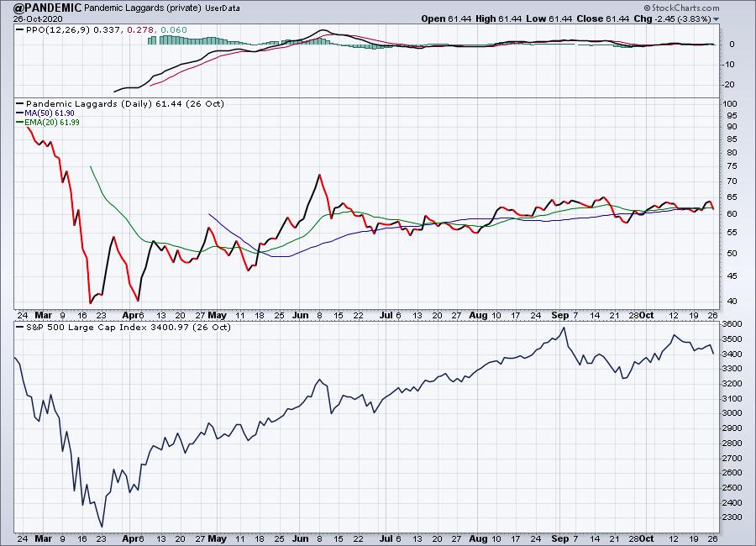Click the 26-Oct-2020 date label
This screenshot has height=546, width=756.
pos(38,18)
